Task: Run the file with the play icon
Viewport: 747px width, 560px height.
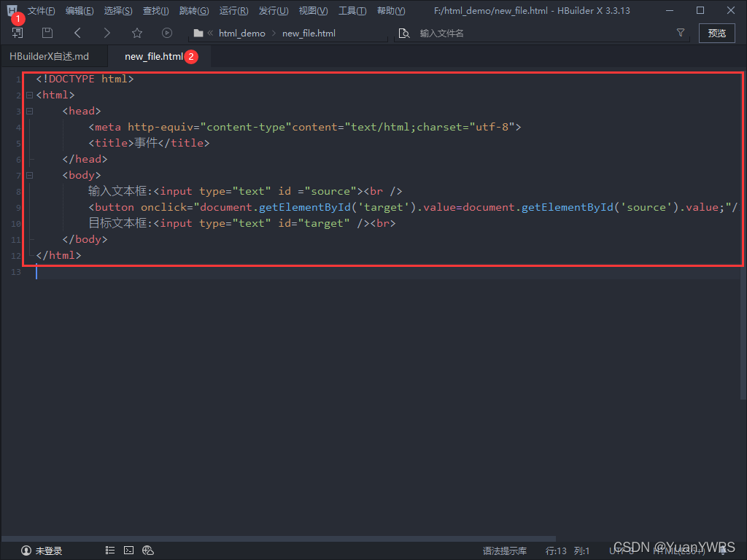Action: tap(167, 33)
